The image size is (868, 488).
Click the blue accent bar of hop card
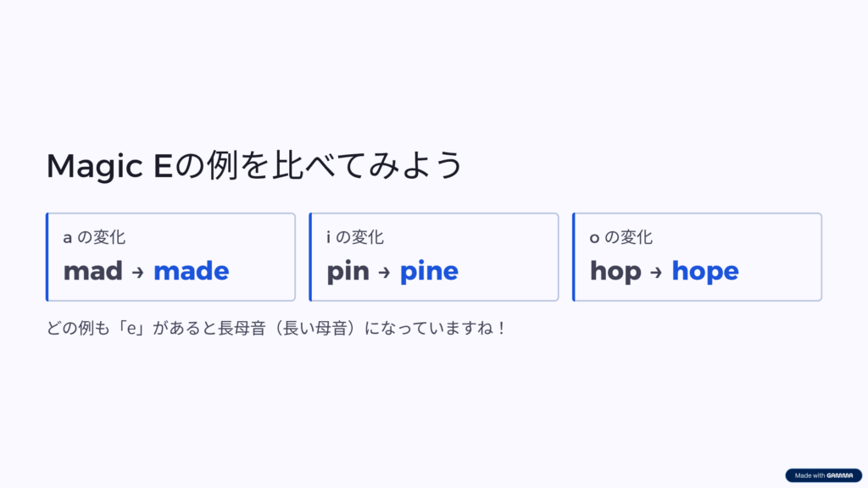pos(574,257)
